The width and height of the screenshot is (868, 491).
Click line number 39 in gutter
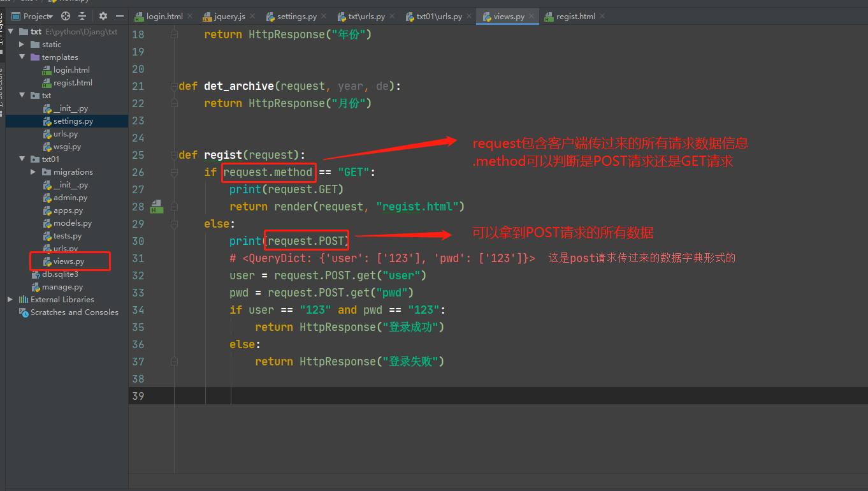tap(138, 396)
